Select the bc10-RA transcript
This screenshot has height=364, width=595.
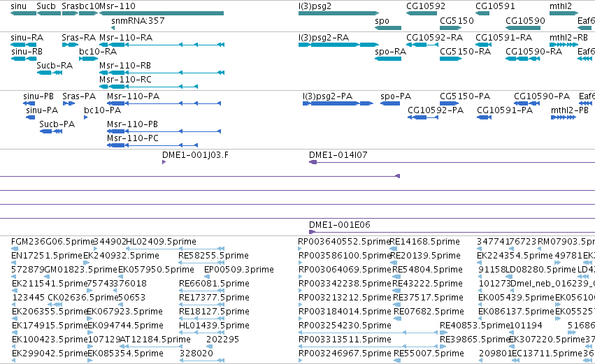pyautogui.click(x=88, y=59)
